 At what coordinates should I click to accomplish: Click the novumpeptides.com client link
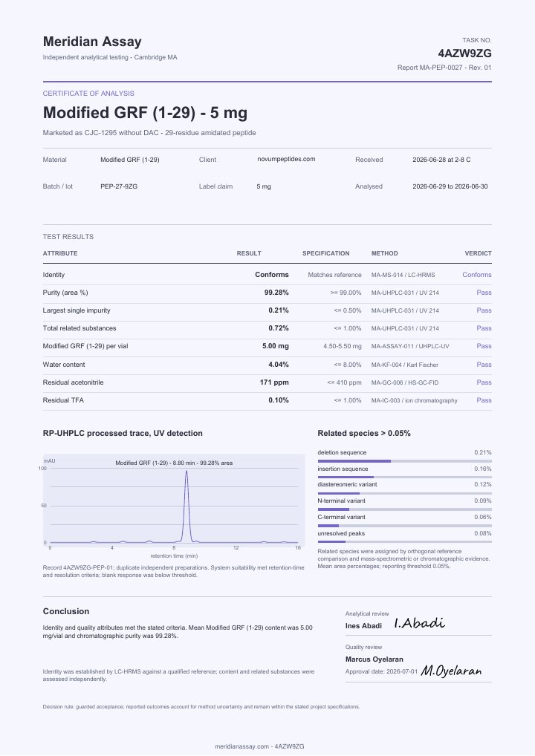point(286,159)
